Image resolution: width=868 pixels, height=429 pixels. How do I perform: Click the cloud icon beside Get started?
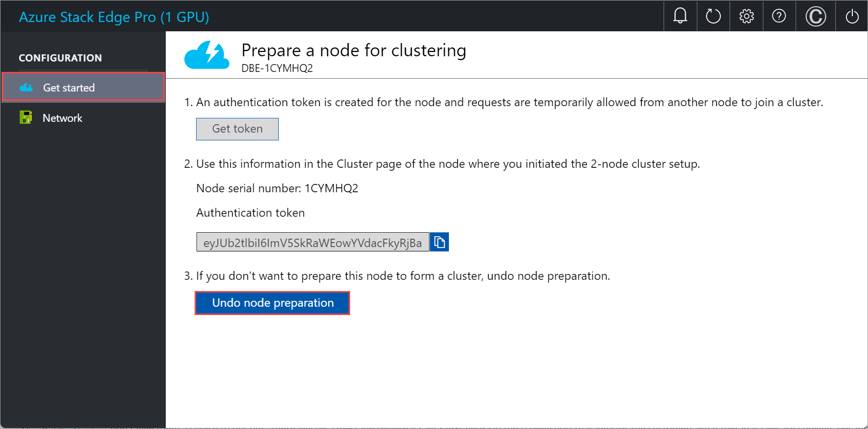coord(27,87)
